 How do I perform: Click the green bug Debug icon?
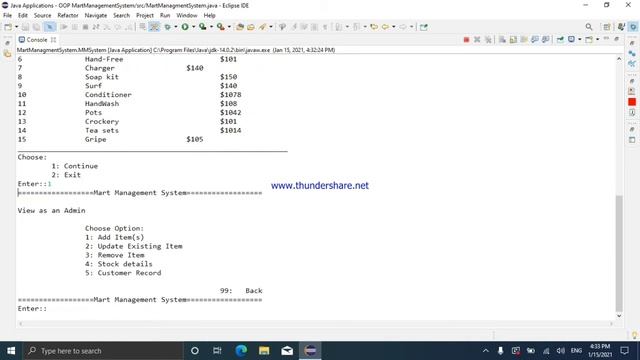click(x=167, y=27)
